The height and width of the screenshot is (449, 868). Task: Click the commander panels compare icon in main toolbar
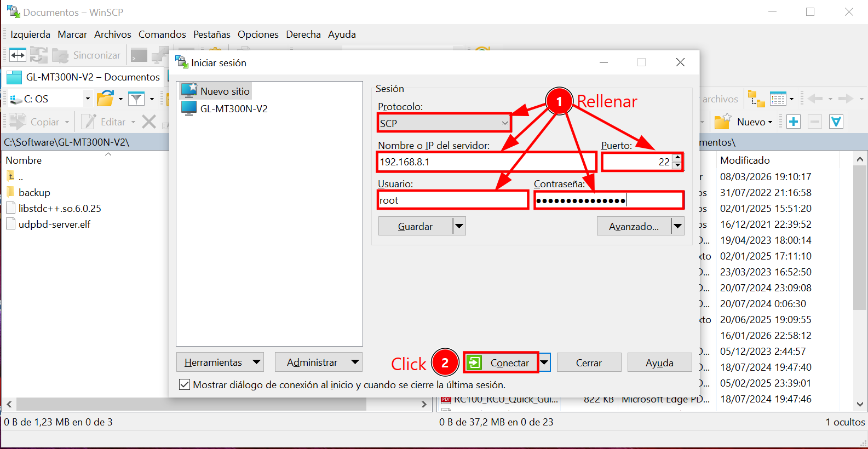[x=18, y=55]
